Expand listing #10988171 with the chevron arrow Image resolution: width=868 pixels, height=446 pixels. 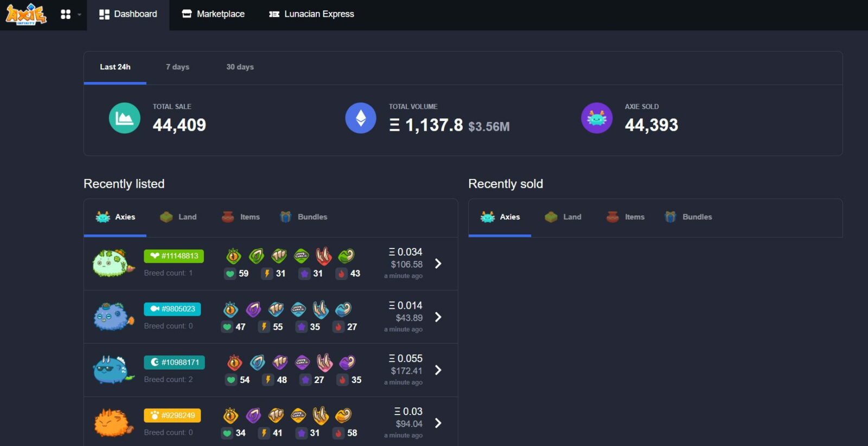tap(438, 370)
